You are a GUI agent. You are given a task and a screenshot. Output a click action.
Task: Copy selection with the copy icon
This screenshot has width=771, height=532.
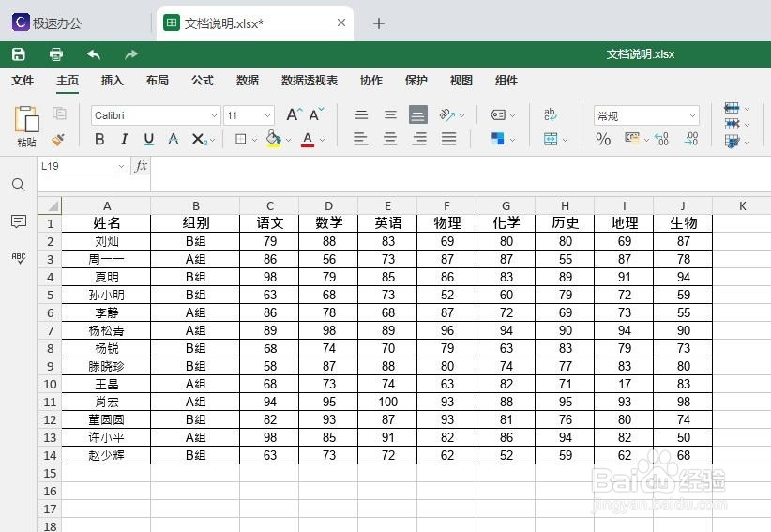pos(59,114)
